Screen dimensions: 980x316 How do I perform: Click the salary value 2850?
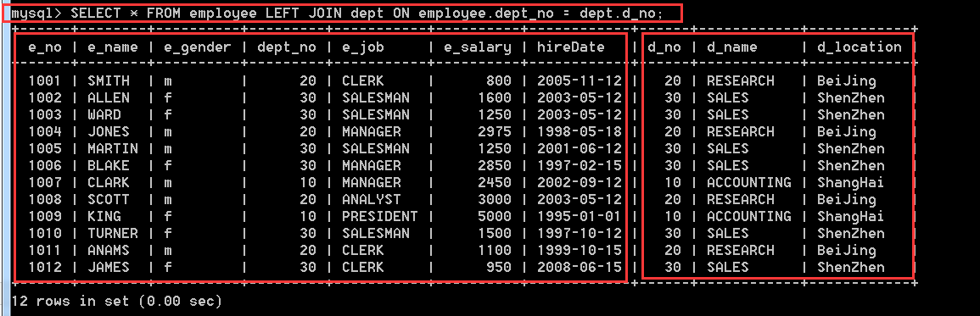(x=495, y=165)
